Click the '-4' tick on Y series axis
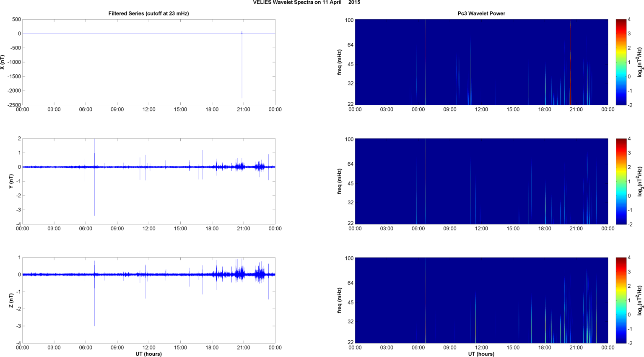The height and width of the screenshot is (357, 644). coord(18,224)
